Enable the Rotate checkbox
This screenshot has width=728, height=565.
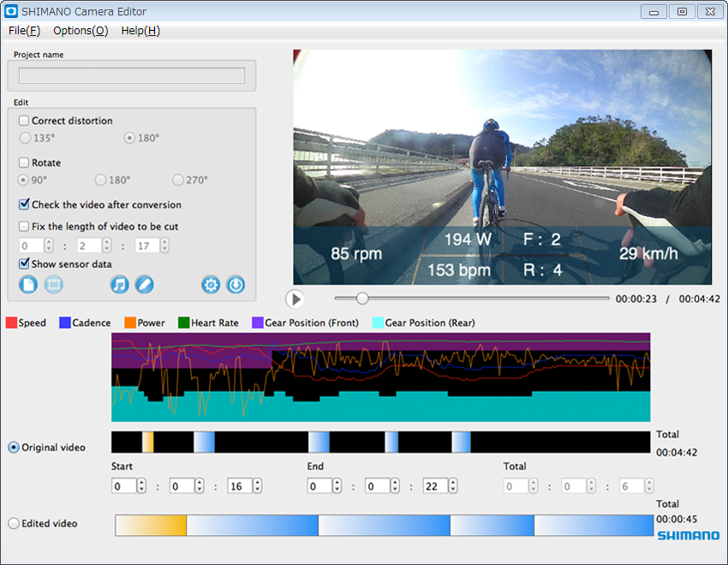[24, 163]
